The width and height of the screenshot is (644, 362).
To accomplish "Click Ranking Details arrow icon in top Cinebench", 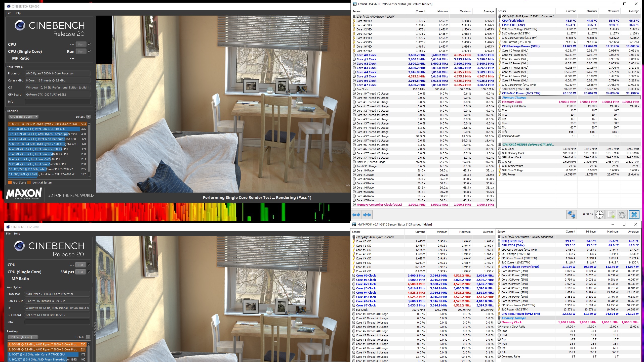I will click(88, 117).
